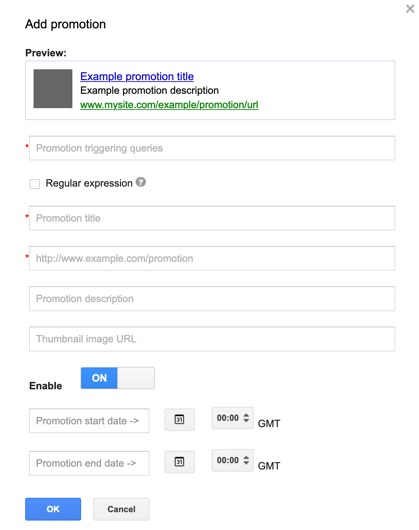
Task: Focus the Promotion title field
Action: click(212, 218)
